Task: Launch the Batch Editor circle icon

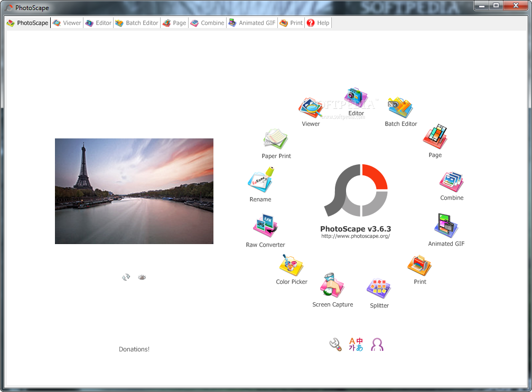Action: coord(400,108)
